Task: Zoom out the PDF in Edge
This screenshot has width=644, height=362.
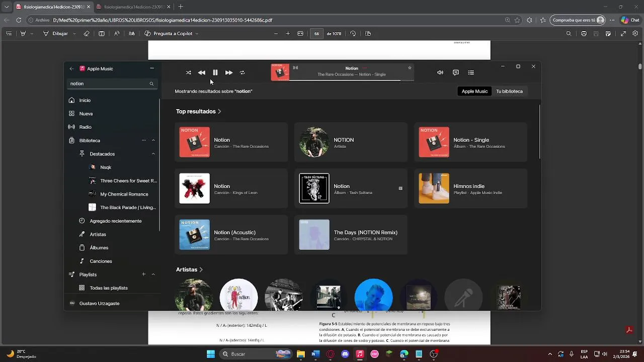Action: [x=276, y=34]
